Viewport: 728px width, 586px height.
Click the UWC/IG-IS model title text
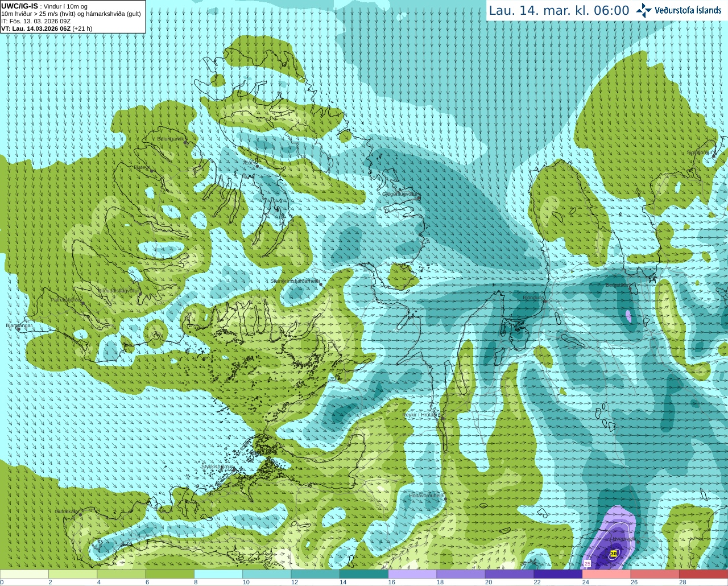click(x=20, y=6)
